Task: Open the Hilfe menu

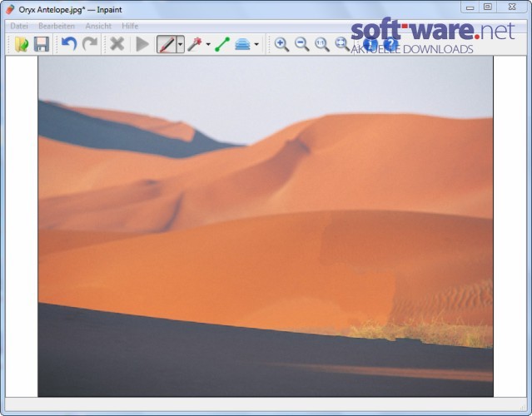Action: click(130, 26)
